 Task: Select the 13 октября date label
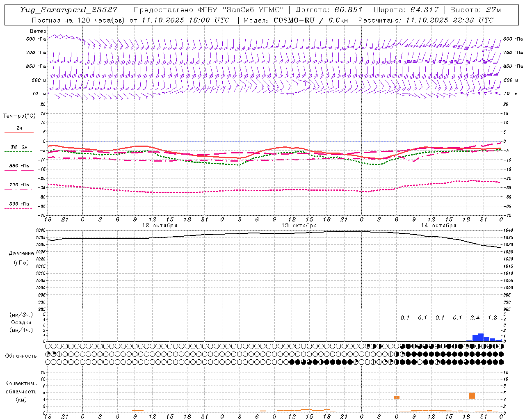coord(299,226)
